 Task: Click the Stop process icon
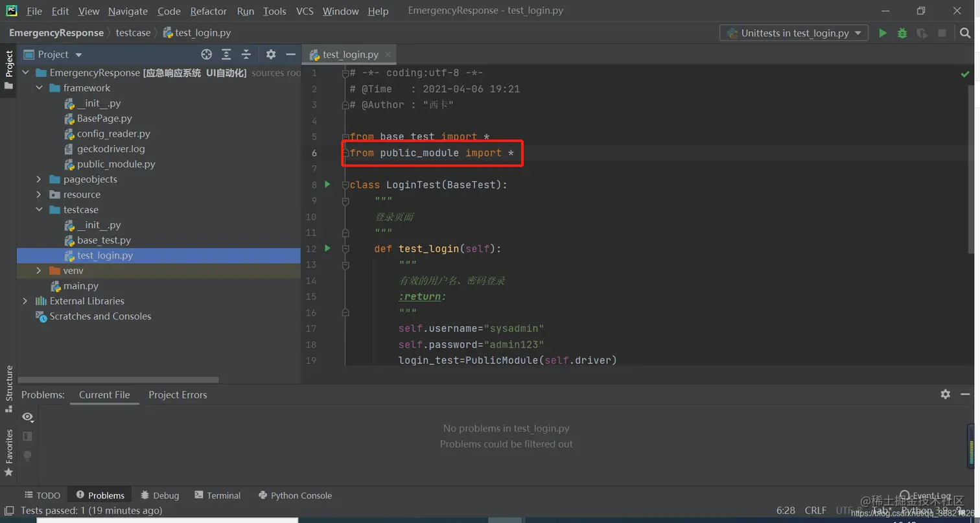tap(942, 33)
